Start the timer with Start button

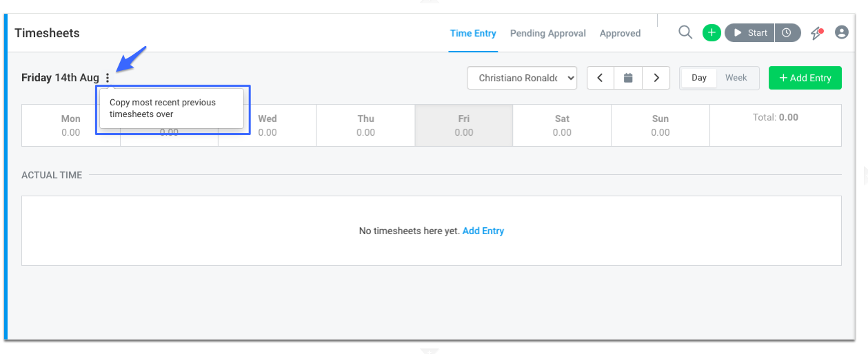(x=750, y=32)
